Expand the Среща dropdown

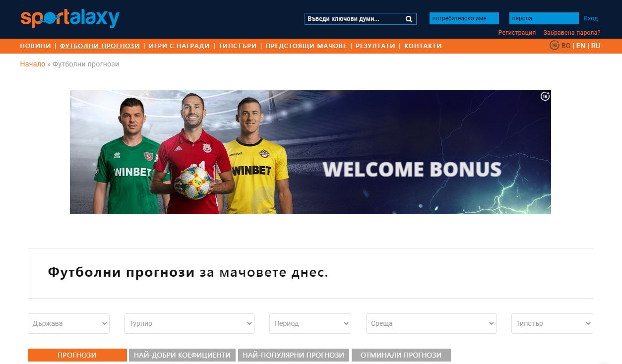[431, 323]
